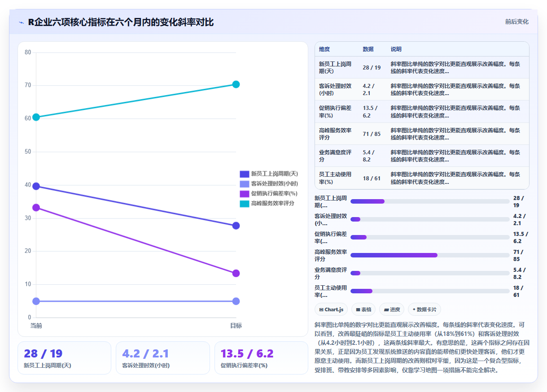The width and height of the screenshot is (547, 392).
Task: Click the cyan line's 目标 data point
Action: point(236,84)
